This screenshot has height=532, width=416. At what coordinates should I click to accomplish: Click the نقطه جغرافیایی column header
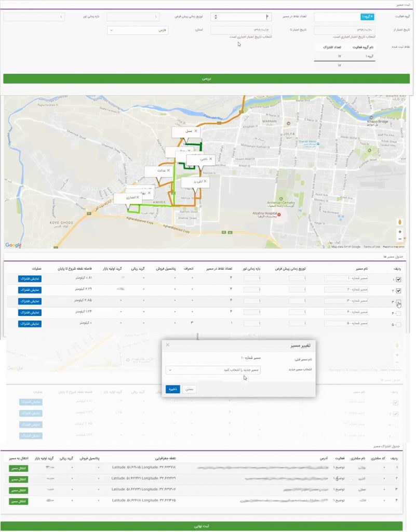click(x=166, y=458)
